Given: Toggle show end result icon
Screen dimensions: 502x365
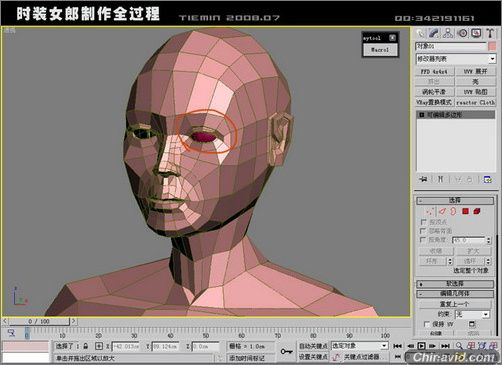Looking at the screenshot, I should 440,179.
